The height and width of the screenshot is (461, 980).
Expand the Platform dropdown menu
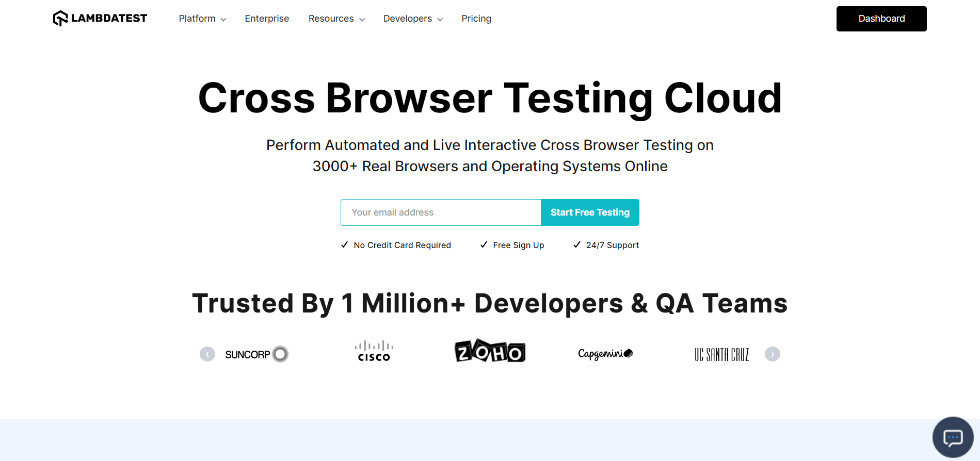tap(202, 19)
